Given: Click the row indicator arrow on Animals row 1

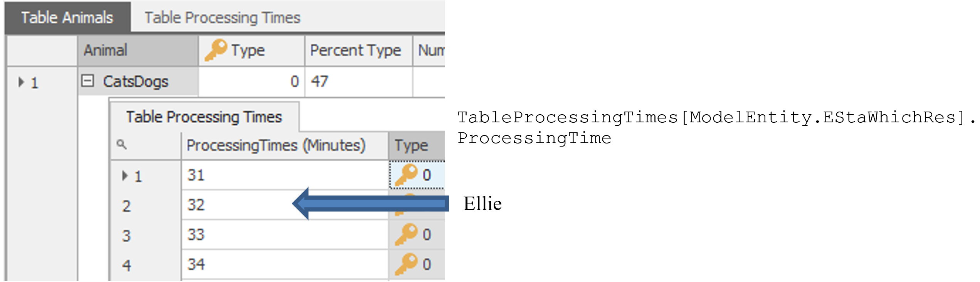Looking at the screenshot, I should 21,82.
